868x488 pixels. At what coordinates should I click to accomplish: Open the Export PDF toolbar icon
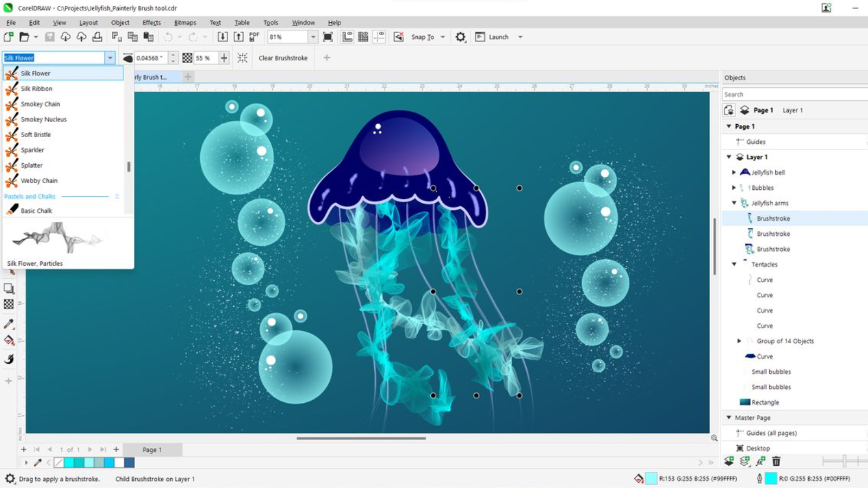coord(253,36)
